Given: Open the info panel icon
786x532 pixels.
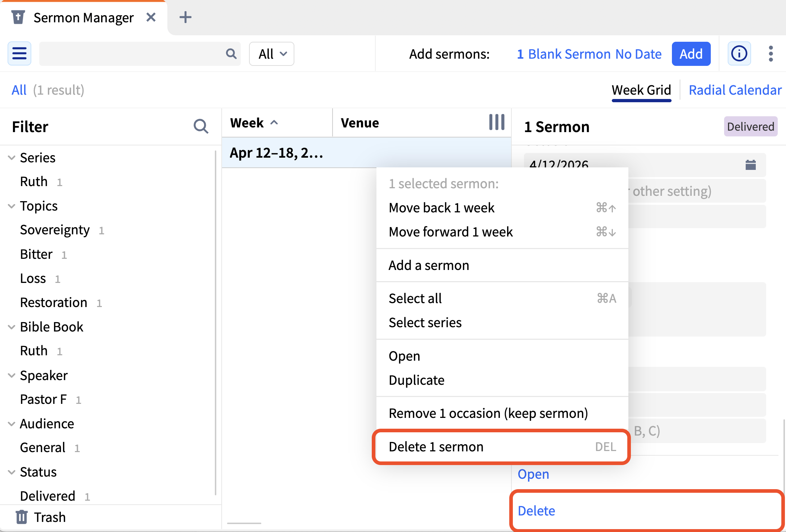Looking at the screenshot, I should 739,54.
